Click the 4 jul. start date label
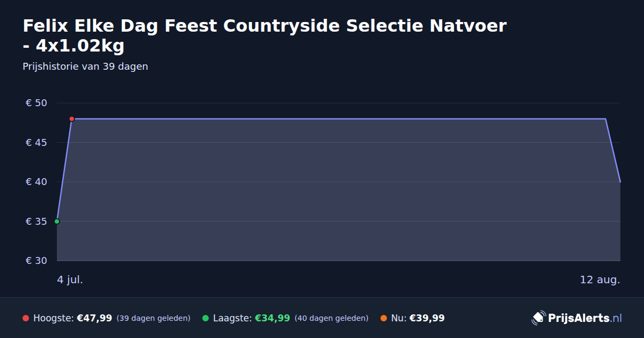The width and height of the screenshot is (644, 338). (70, 280)
